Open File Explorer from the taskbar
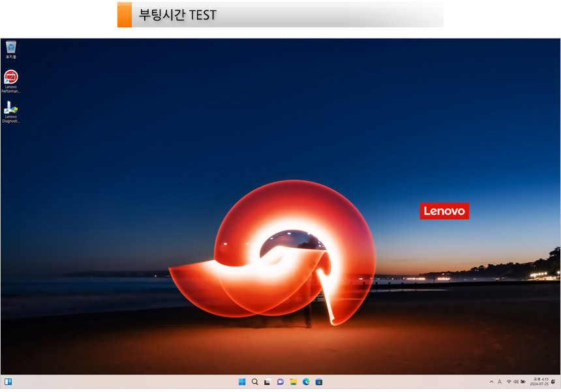Image resolution: width=561 pixels, height=392 pixels. (x=293, y=382)
